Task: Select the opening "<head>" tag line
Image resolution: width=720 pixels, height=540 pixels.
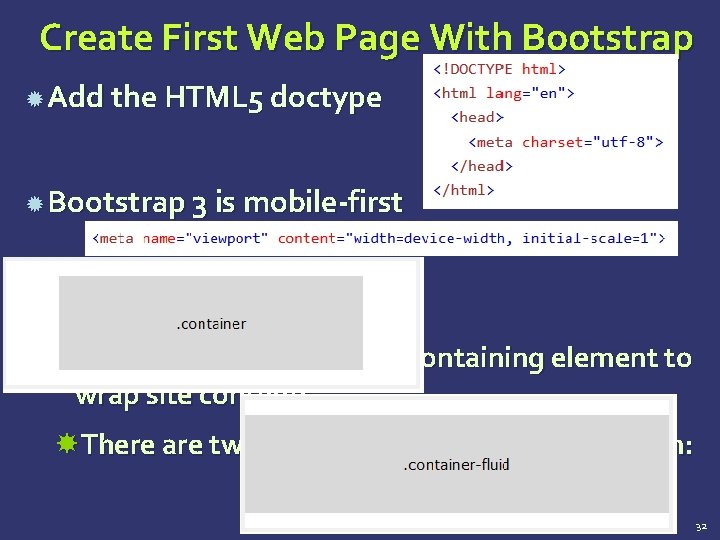Action: click(477, 118)
